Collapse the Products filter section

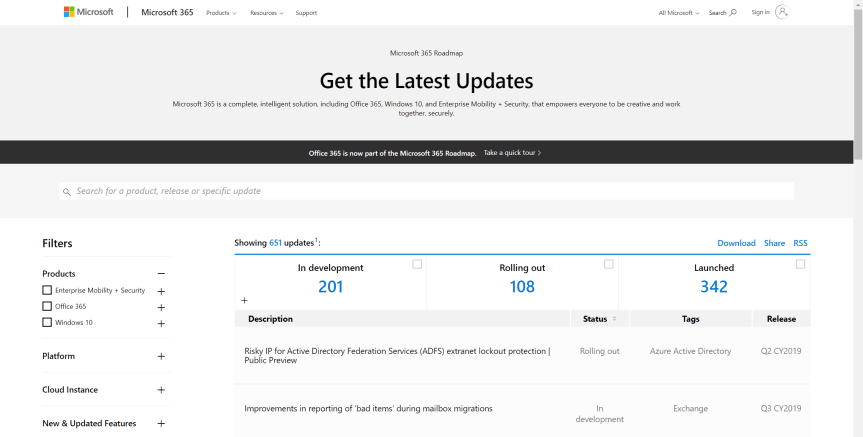click(x=161, y=274)
